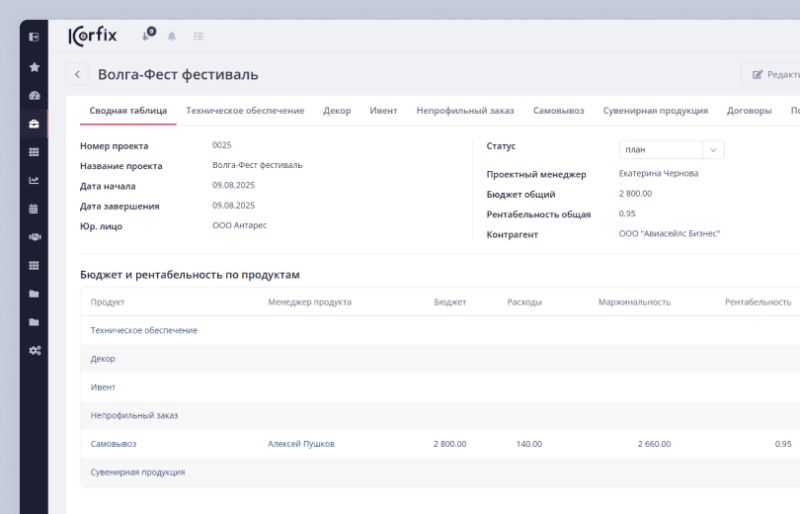
Task: Click manager name Алексей Пушков in table
Action: [x=301, y=444]
